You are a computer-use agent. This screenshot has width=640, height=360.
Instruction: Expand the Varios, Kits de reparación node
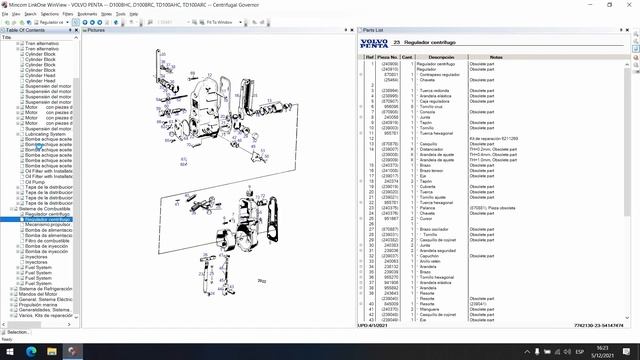pyautogui.click(x=12, y=315)
